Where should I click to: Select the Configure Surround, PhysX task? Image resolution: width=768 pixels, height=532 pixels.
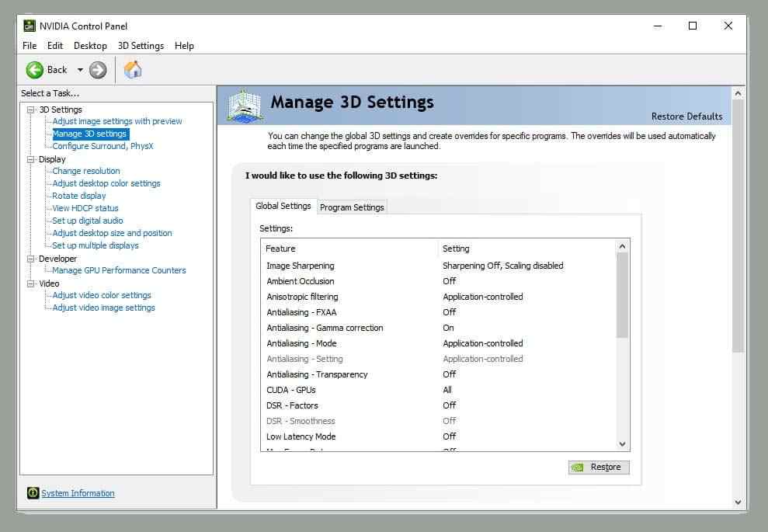tap(102, 145)
